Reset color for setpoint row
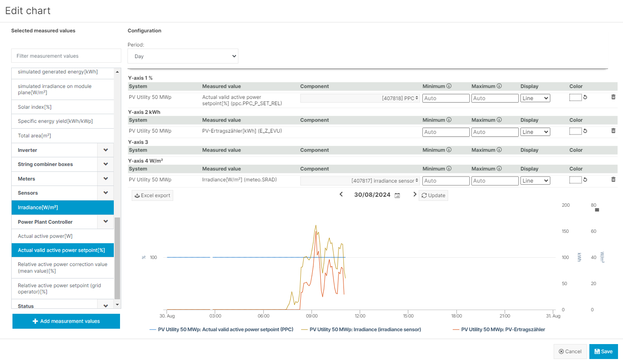The height and width of the screenshot is (364, 623). 585,97
